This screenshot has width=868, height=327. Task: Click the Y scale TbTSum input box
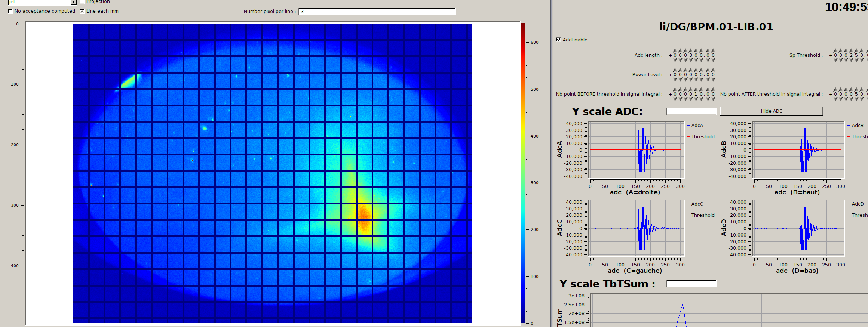tap(691, 284)
